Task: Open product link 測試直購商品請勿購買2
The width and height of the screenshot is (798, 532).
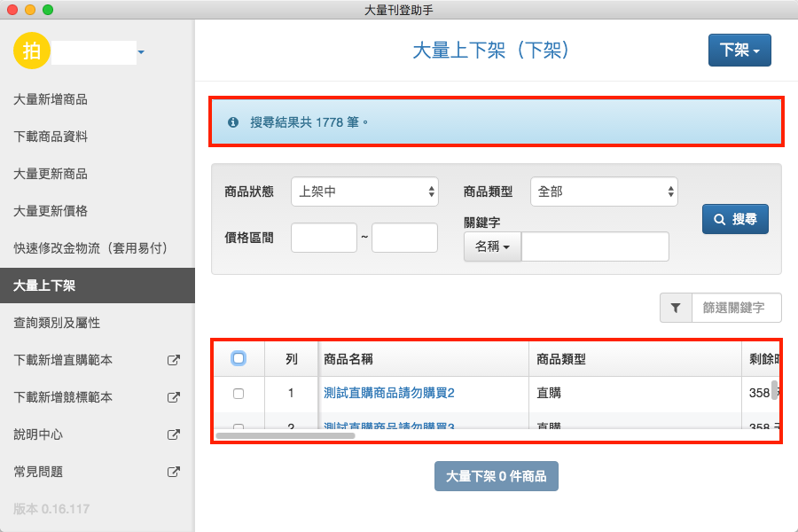Action: pyautogui.click(x=389, y=393)
